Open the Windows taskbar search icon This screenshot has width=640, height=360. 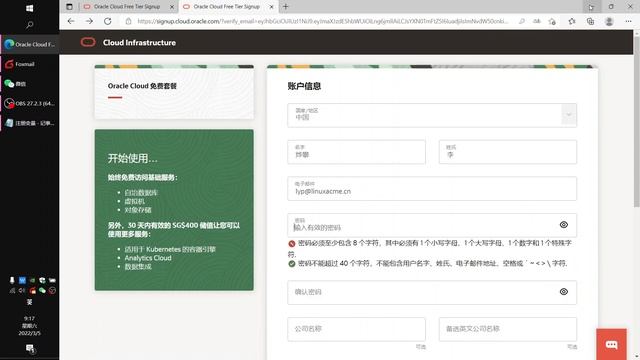(x=29, y=25)
